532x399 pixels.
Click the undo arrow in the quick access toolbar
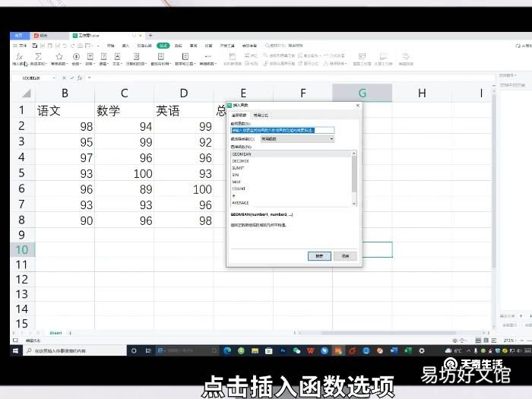click(65, 46)
